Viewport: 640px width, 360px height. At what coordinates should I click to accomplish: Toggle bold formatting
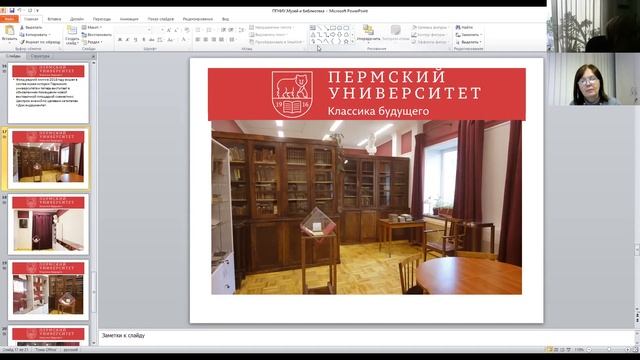120,40
